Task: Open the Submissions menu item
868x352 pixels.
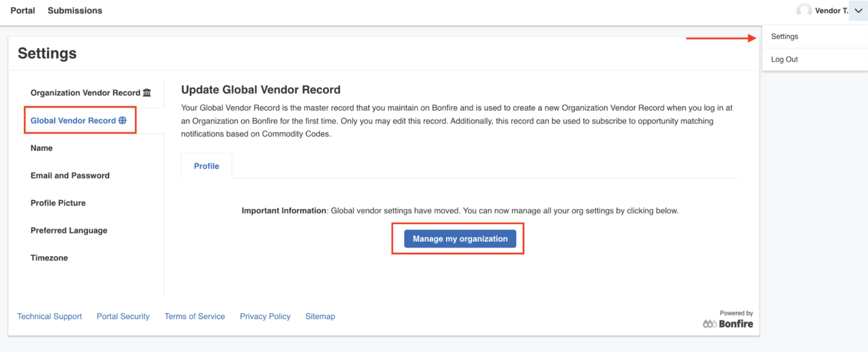Action: click(75, 10)
